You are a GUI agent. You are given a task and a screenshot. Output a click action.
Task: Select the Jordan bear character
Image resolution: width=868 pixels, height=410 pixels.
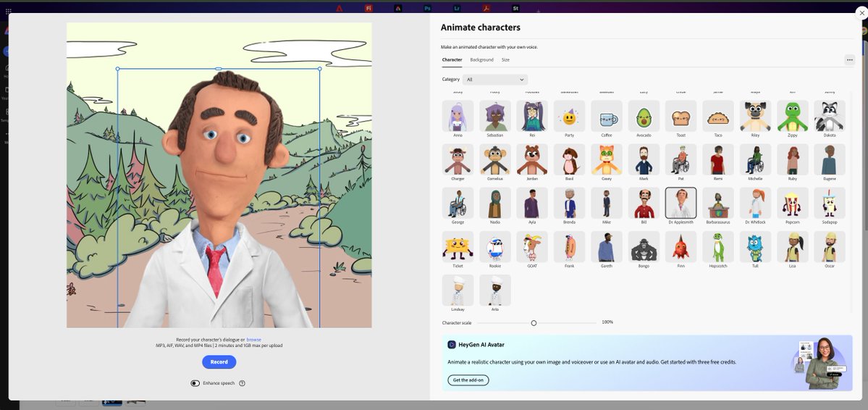pyautogui.click(x=532, y=159)
